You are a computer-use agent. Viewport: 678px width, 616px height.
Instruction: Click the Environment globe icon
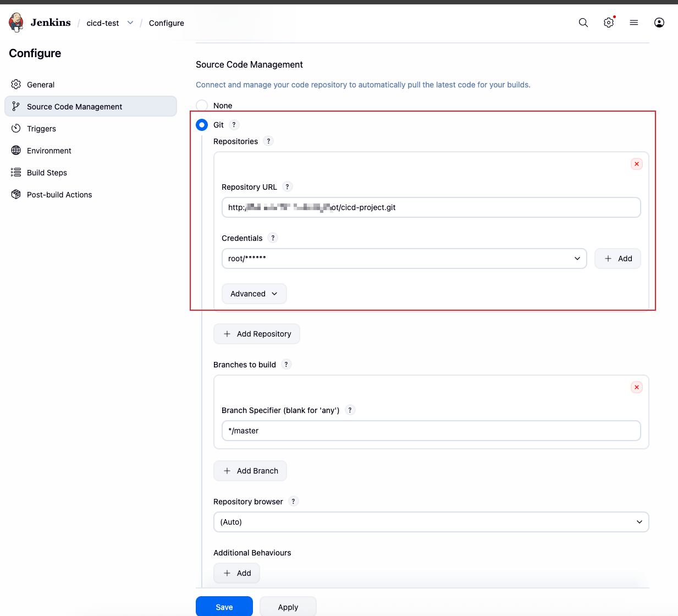coord(16,150)
